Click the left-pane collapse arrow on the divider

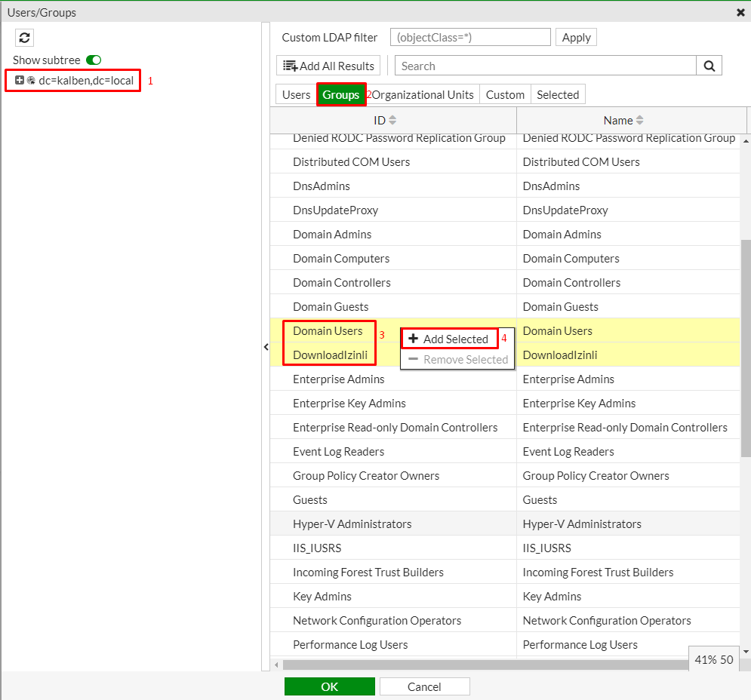coord(265,347)
